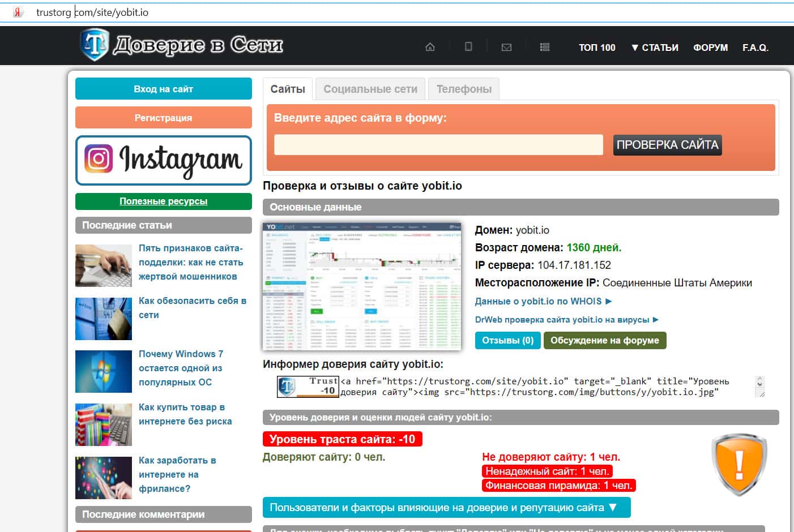The image size is (794, 532).
Task: Click the Доверие в Сети site title
Action: [198, 45]
